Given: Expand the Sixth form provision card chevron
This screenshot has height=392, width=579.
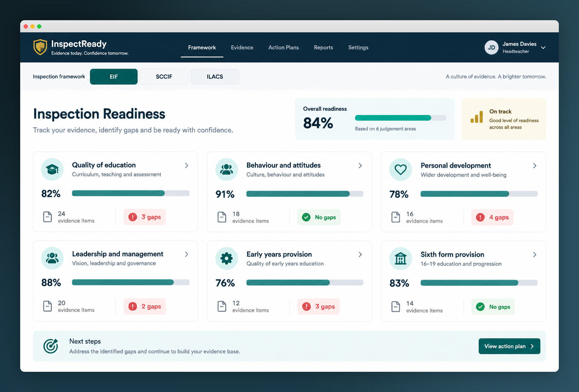Looking at the screenshot, I should [x=535, y=255].
